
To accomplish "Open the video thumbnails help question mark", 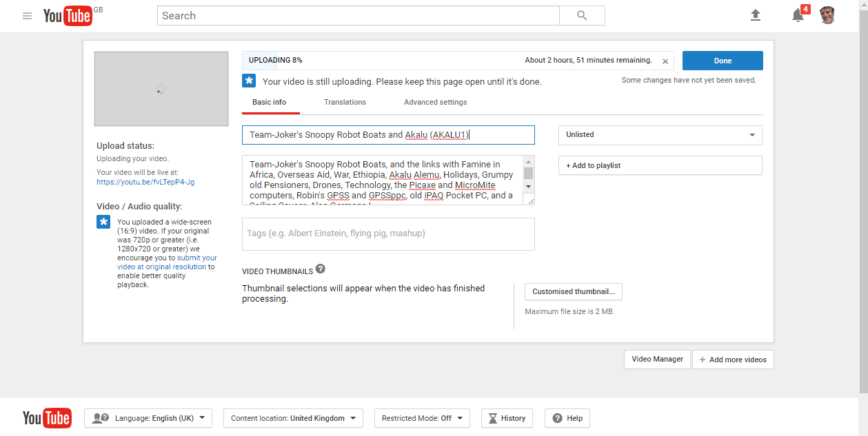I will [x=321, y=269].
